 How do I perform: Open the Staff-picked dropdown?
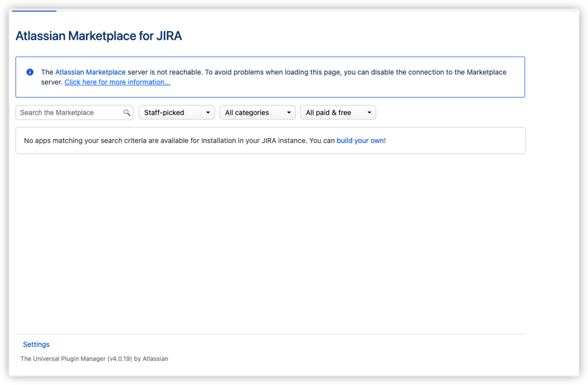pos(177,112)
